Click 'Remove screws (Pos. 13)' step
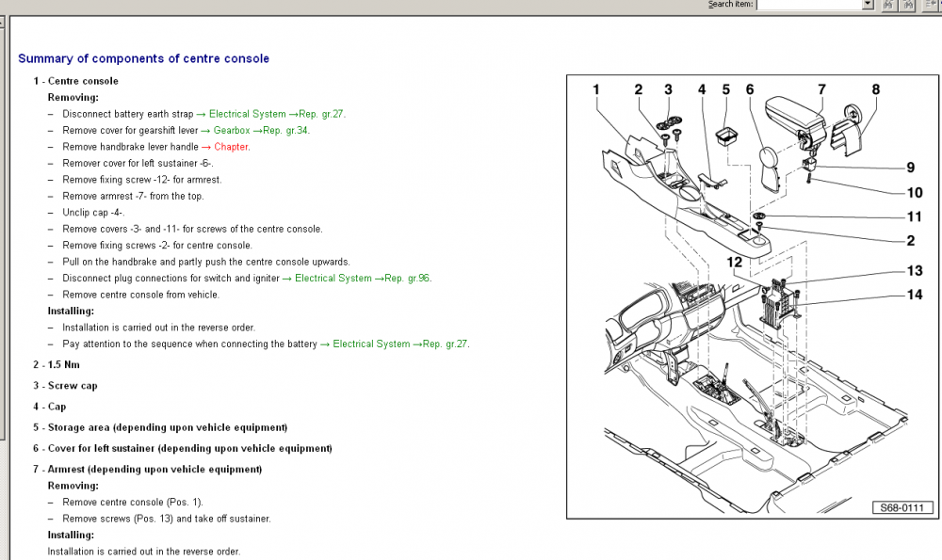Image resolution: width=942 pixels, height=560 pixels. tap(167, 519)
